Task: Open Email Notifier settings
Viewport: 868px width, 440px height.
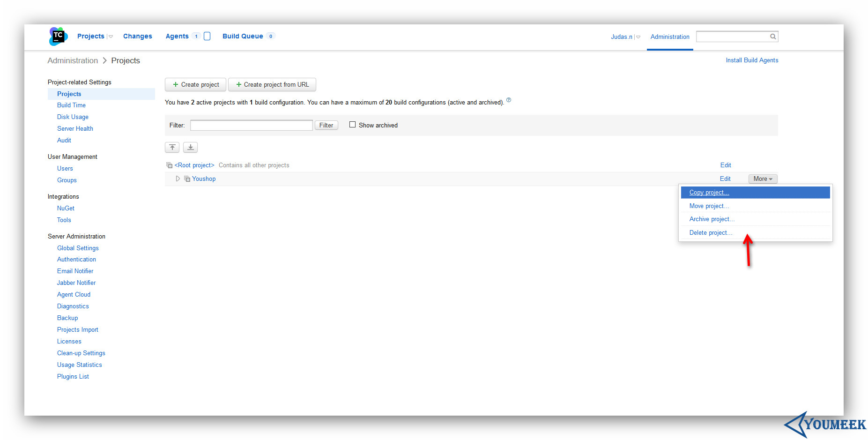Action: [75, 271]
